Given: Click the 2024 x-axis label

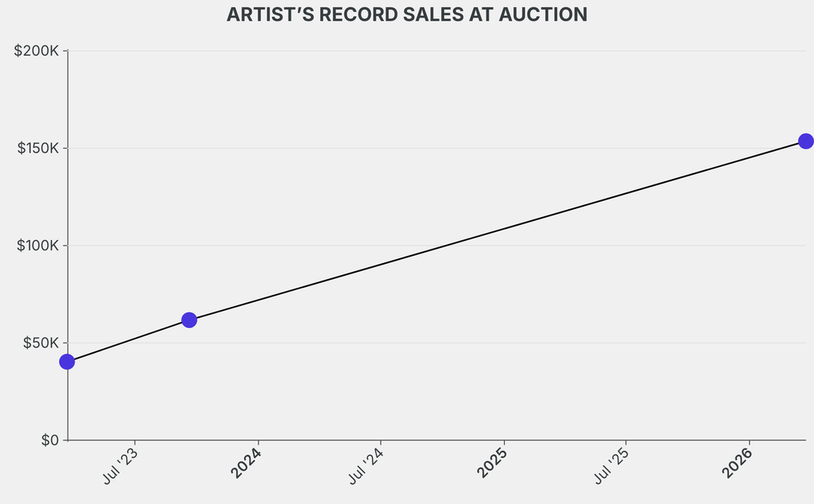Looking at the screenshot, I should [246, 463].
